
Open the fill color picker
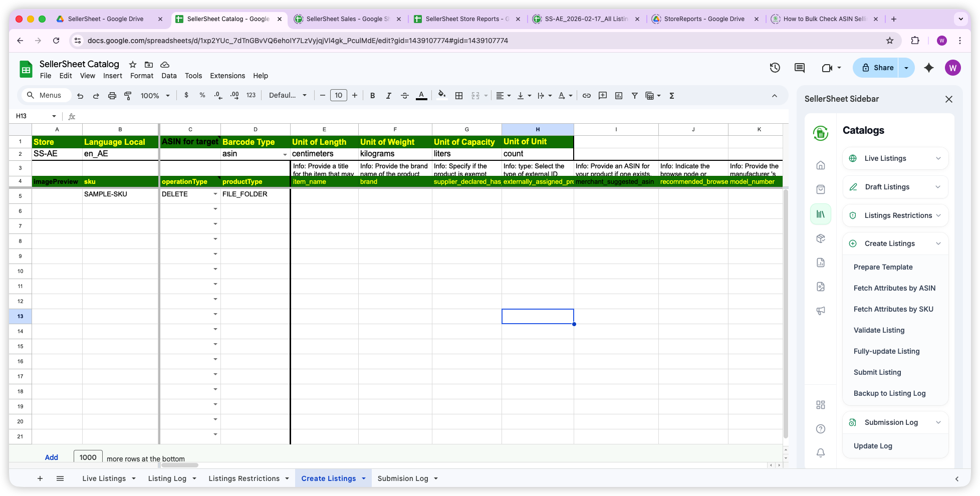[441, 95]
